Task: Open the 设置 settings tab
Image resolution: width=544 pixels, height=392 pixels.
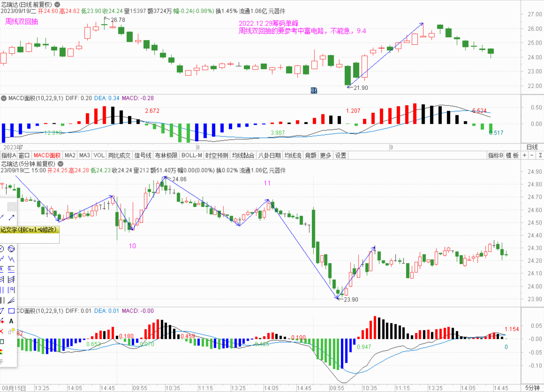Action: [340, 156]
